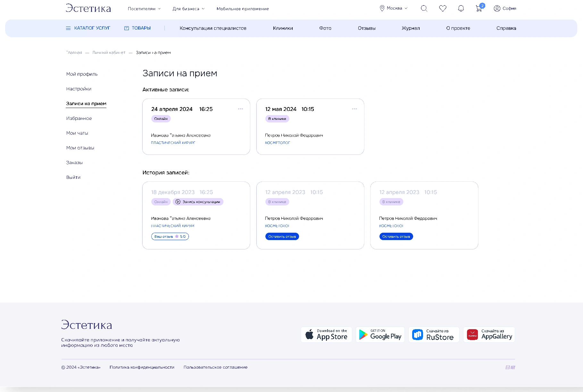Click the Эстетика logo in header
583x392 pixels.
[x=88, y=8]
